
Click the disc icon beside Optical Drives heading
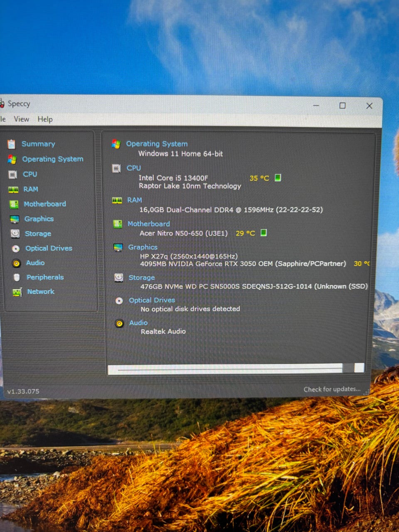pos(119,300)
